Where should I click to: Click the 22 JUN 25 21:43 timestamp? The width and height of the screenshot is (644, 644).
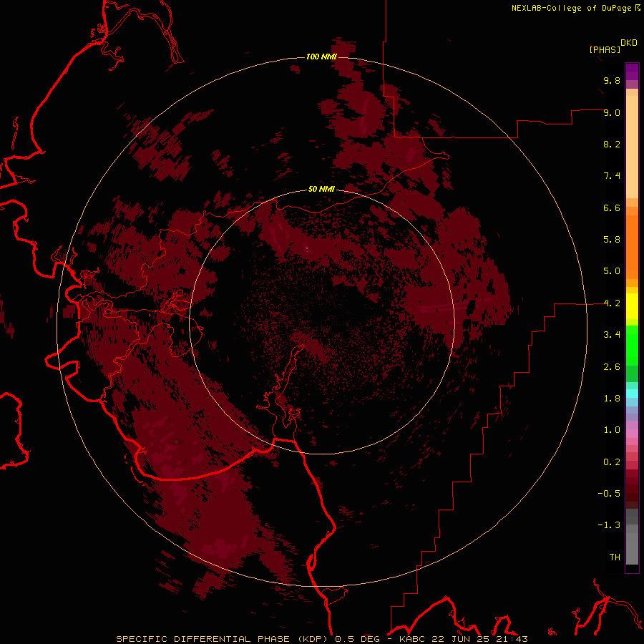[479, 639]
